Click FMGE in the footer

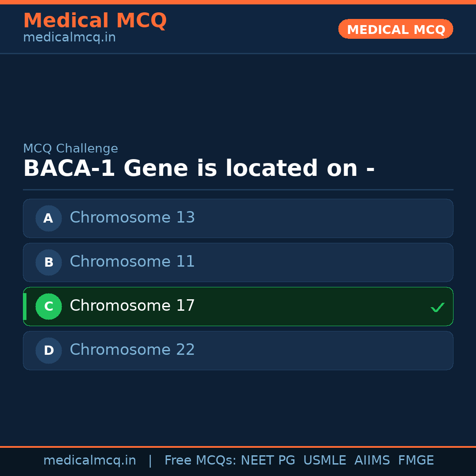(x=416, y=461)
